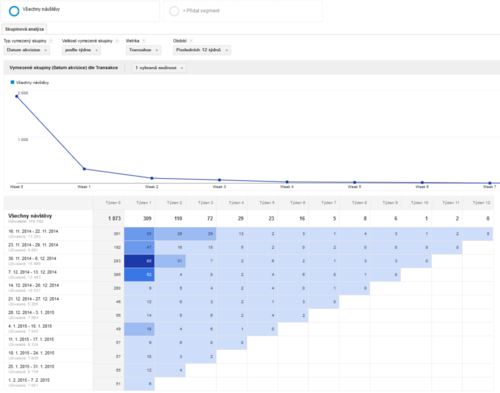This screenshot has width=500, height=393.
Task: Click darkest blue Týden 1 cell in 30. 11. 2014 row
Action: click(139, 261)
